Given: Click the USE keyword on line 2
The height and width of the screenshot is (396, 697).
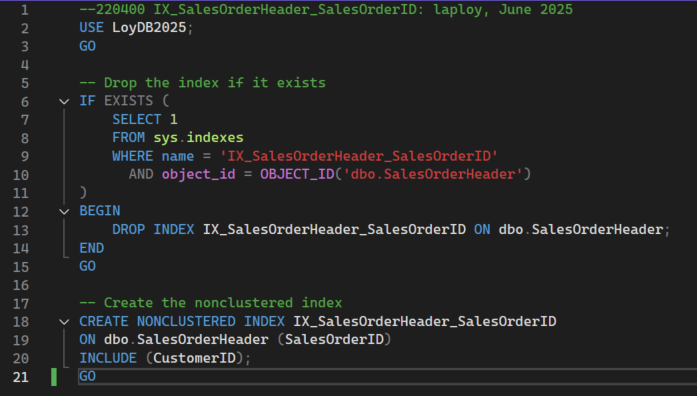Looking at the screenshot, I should 91,28.
